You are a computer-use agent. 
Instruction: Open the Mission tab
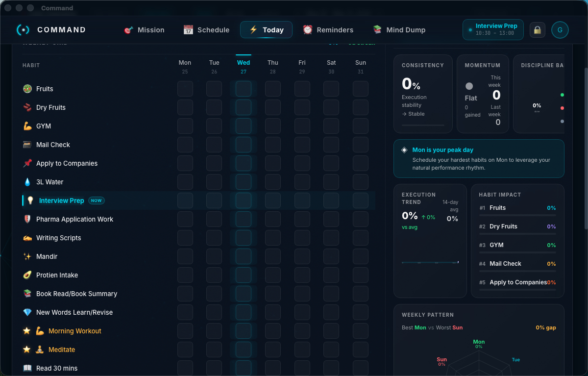pyautogui.click(x=144, y=30)
